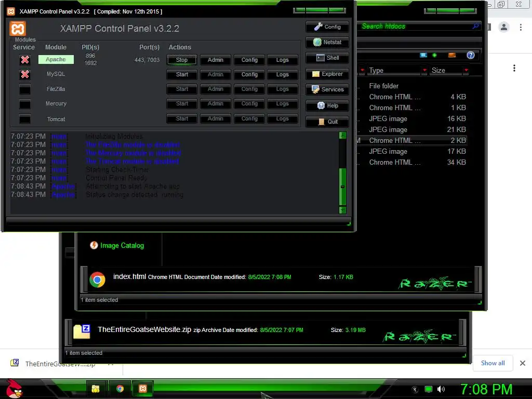Viewport: 532px width, 399px height.
Task: Select the 21 KB JPEG image row
Action: (413, 129)
